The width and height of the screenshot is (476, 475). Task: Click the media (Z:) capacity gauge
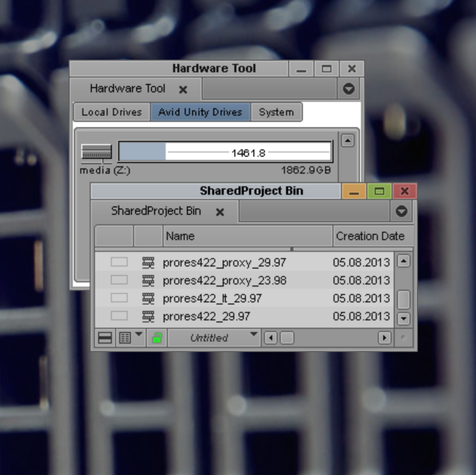(225, 151)
